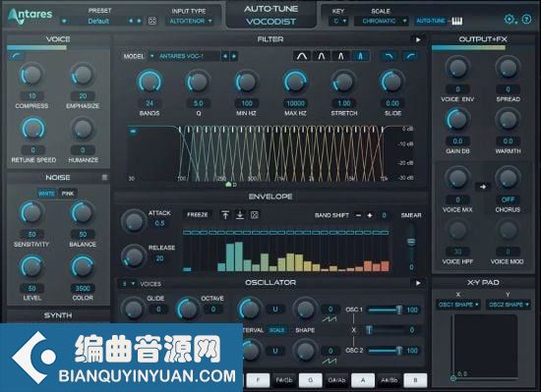
Task: Select the second filter band shape icon
Action: click(322, 56)
